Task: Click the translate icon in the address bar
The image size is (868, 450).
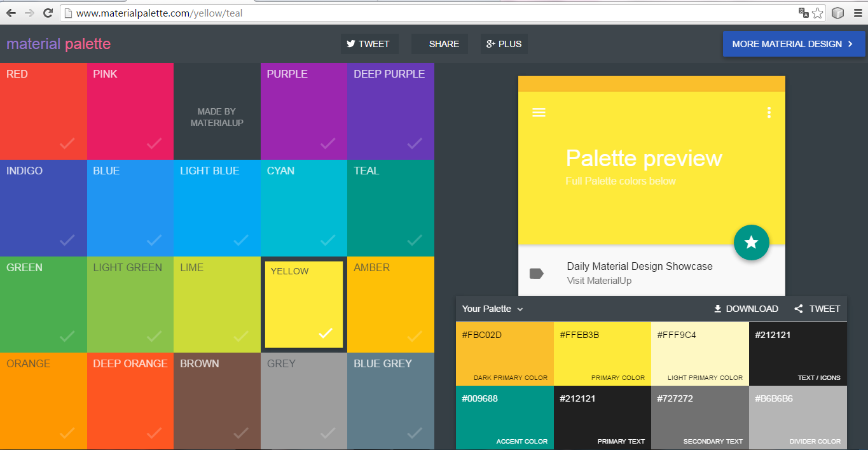Action: [x=804, y=13]
